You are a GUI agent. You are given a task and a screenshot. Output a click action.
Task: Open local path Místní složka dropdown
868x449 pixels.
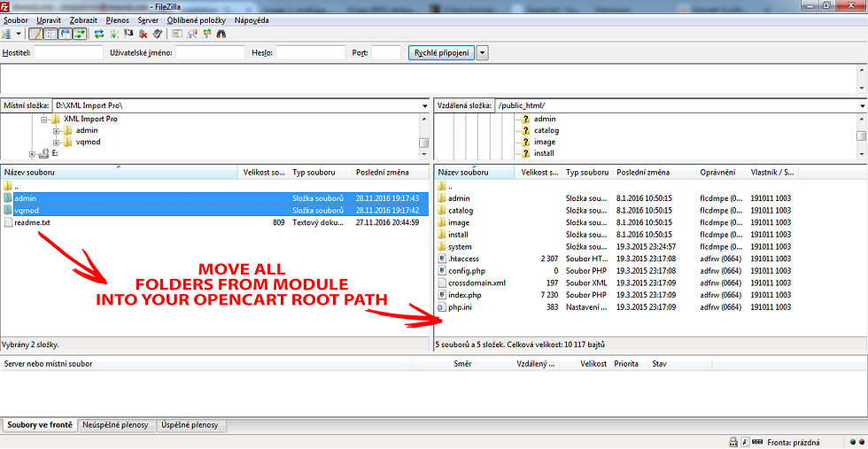tap(424, 105)
